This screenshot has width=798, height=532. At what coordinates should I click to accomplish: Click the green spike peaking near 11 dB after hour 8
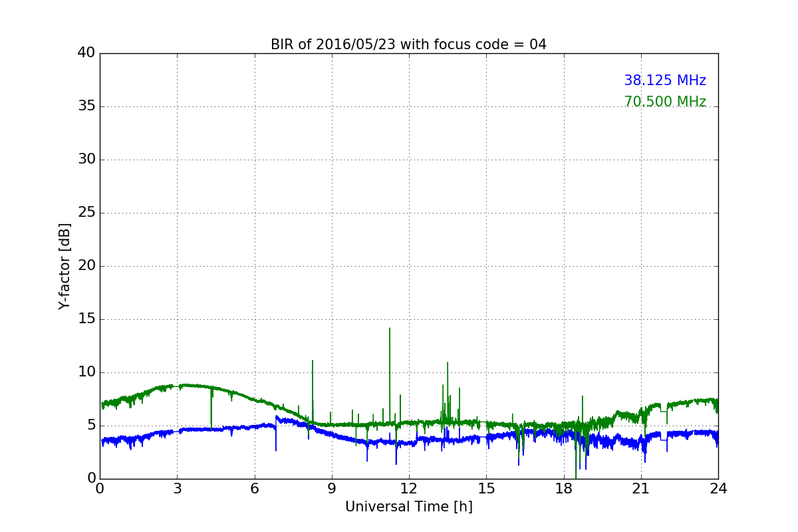pos(313,392)
